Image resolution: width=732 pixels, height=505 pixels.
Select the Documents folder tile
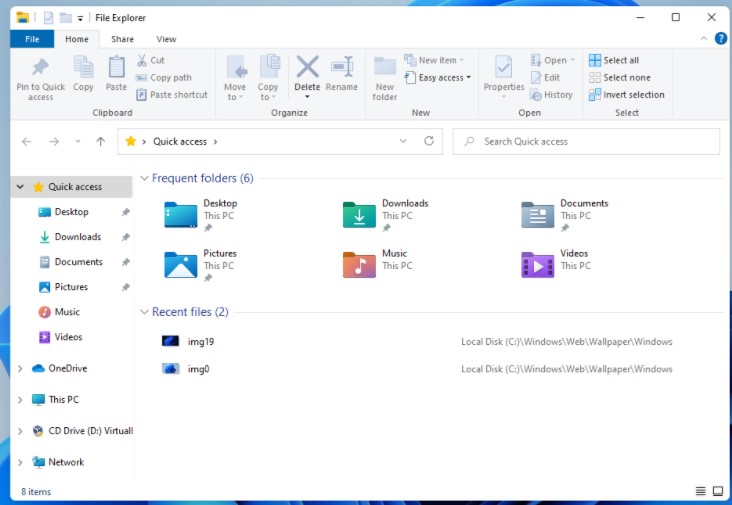(564, 215)
